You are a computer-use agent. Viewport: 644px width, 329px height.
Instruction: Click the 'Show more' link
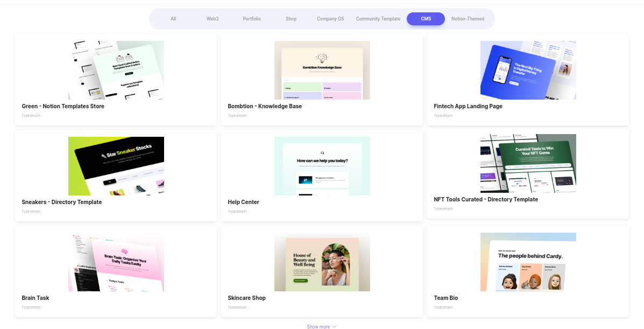[x=319, y=326]
